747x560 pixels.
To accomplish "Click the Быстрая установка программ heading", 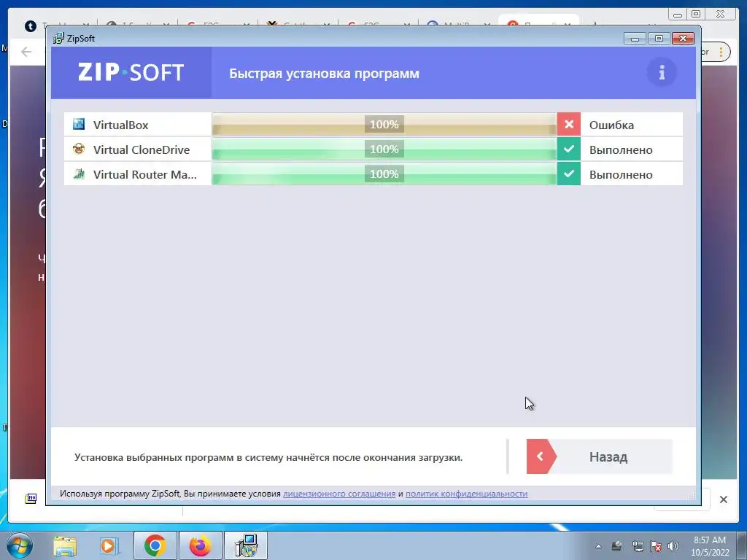I will coord(324,74).
